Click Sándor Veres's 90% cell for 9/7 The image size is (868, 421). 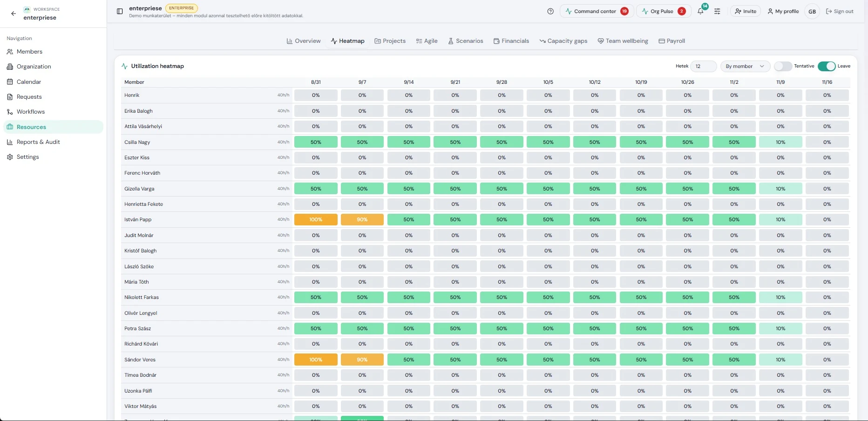(x=362, y=360)
